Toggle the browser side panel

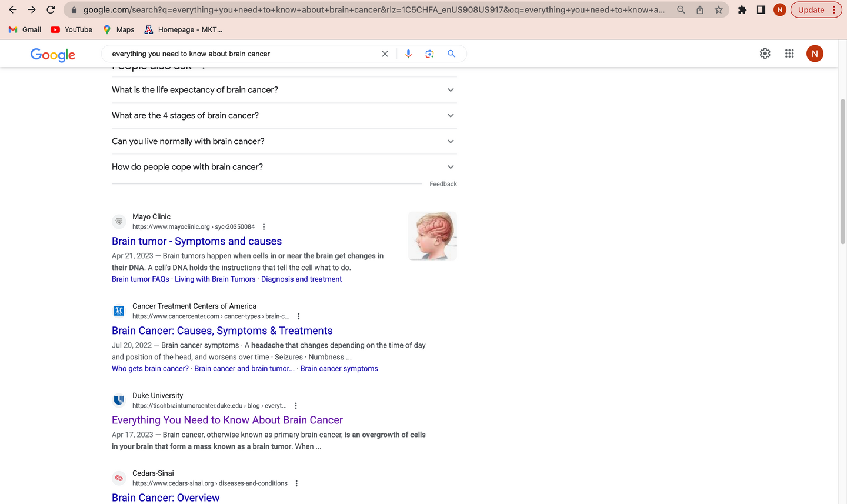[x=761, y=10]
